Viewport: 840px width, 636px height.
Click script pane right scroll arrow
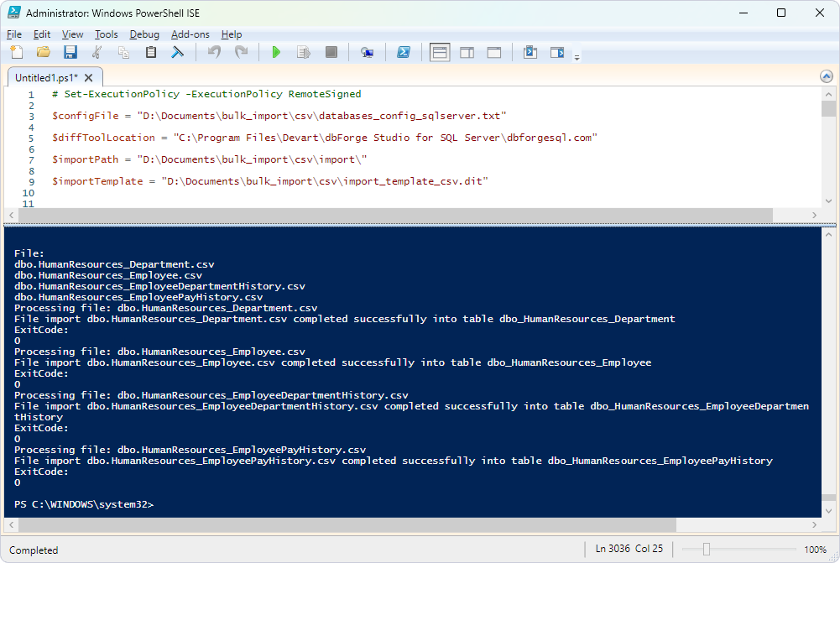(814, 215)
